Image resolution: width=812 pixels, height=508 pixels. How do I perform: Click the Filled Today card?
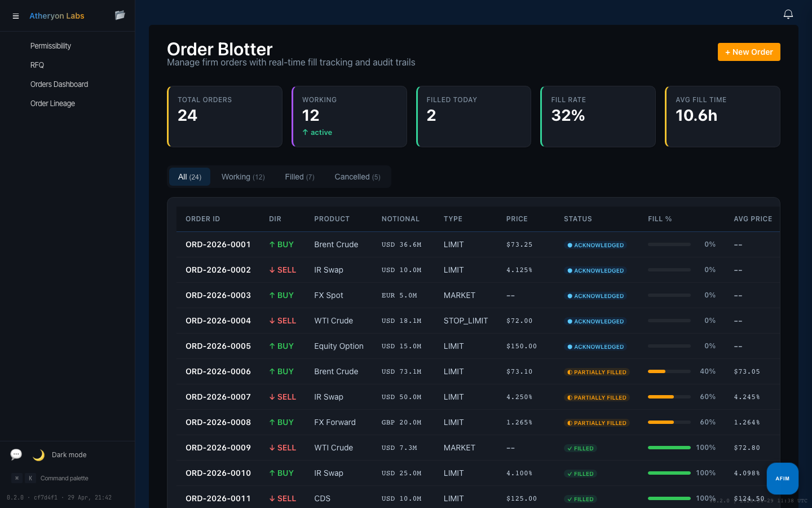pos(474,116)
